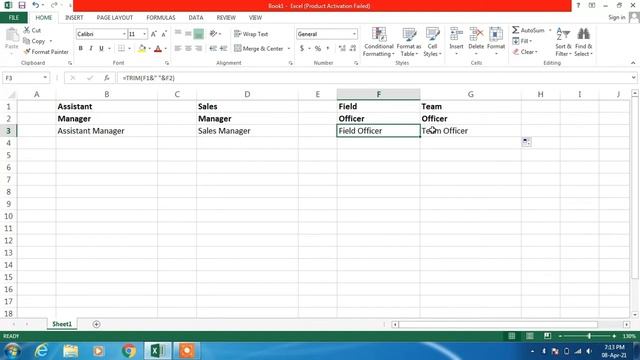
Task: Increase font size with the larger A
Action: click(153, 34)
